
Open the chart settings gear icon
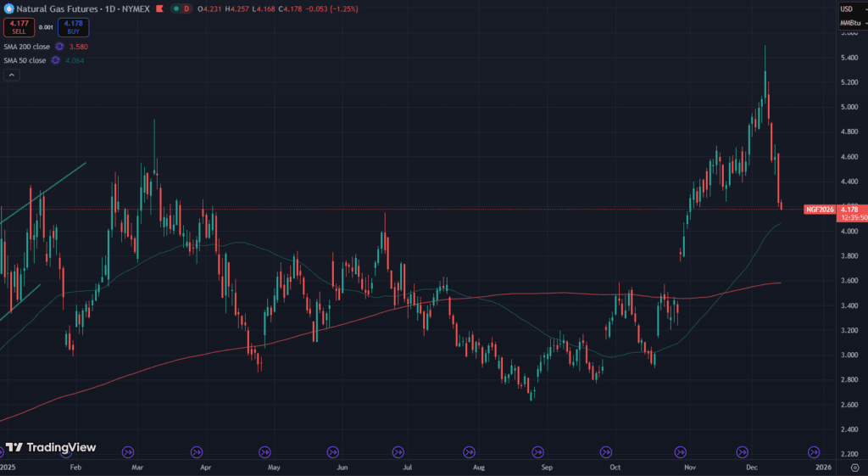pyautogui.click(x=855, y=467)
